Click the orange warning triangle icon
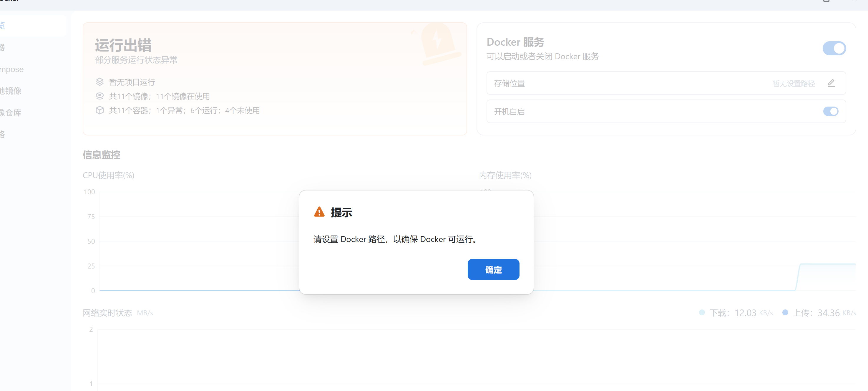 coord(319,212)
